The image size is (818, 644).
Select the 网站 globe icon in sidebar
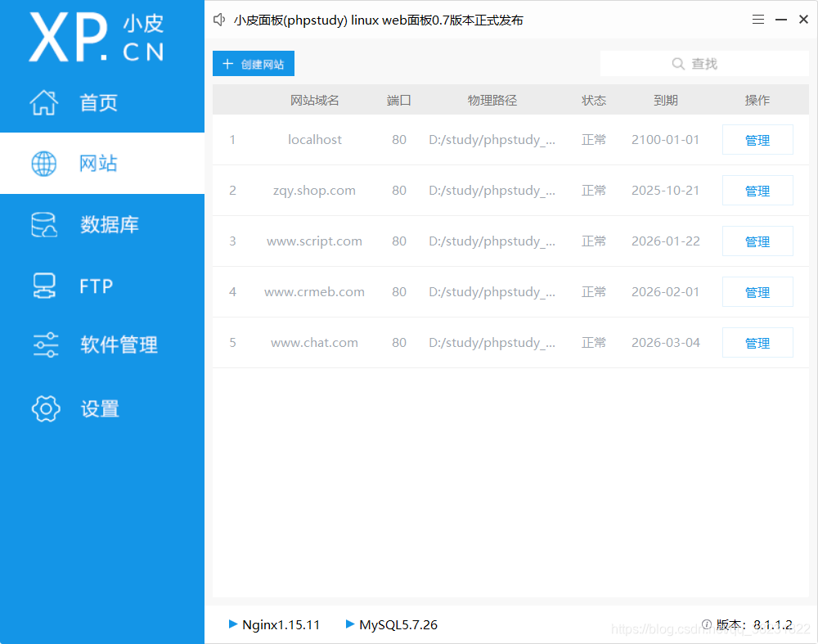pos(44,163)
